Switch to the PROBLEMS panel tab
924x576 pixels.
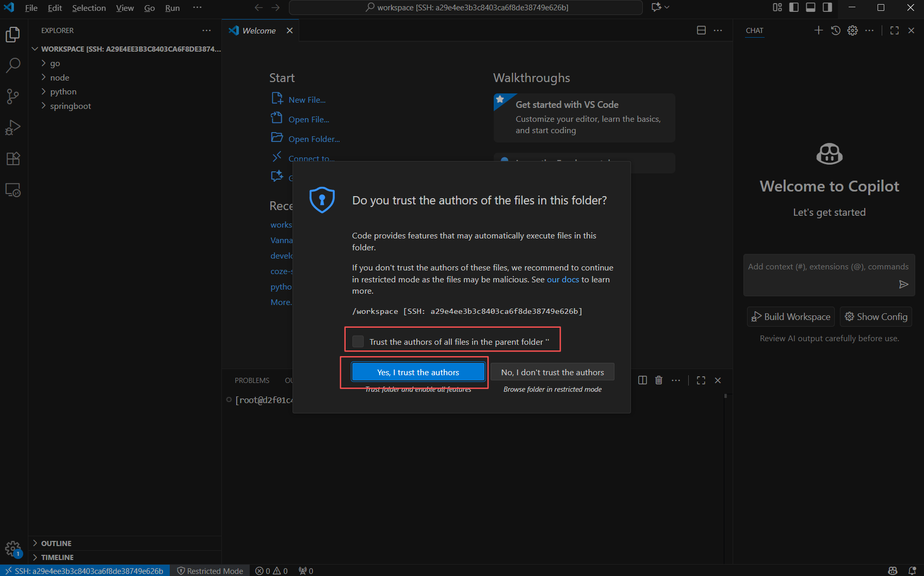click(252, 380)
